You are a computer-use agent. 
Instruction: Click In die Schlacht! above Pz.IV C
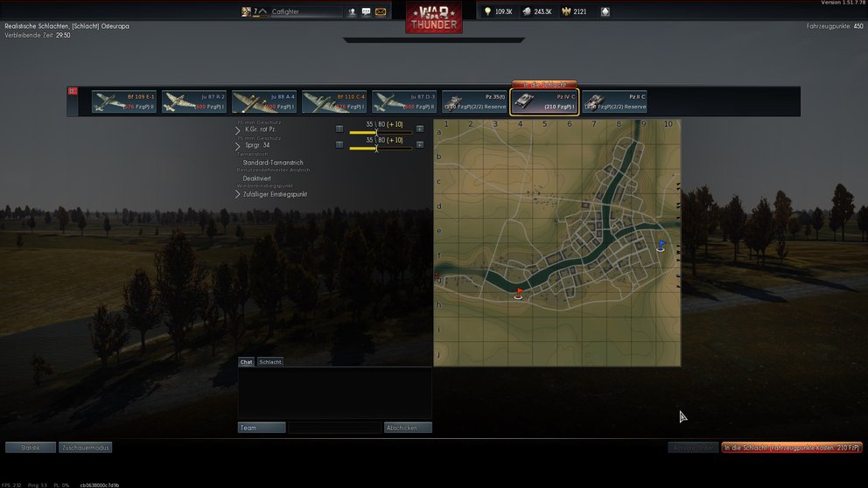pyautogui.click(x=545, y=85)
